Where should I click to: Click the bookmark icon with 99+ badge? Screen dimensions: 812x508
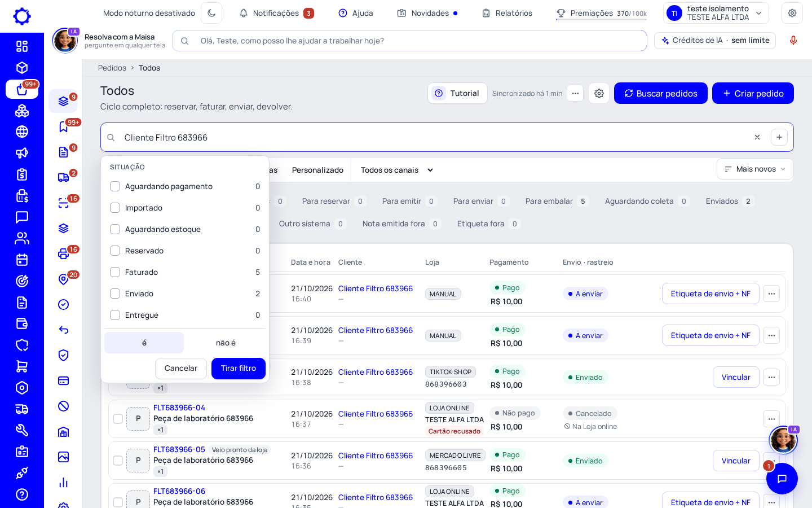(64, 127)
